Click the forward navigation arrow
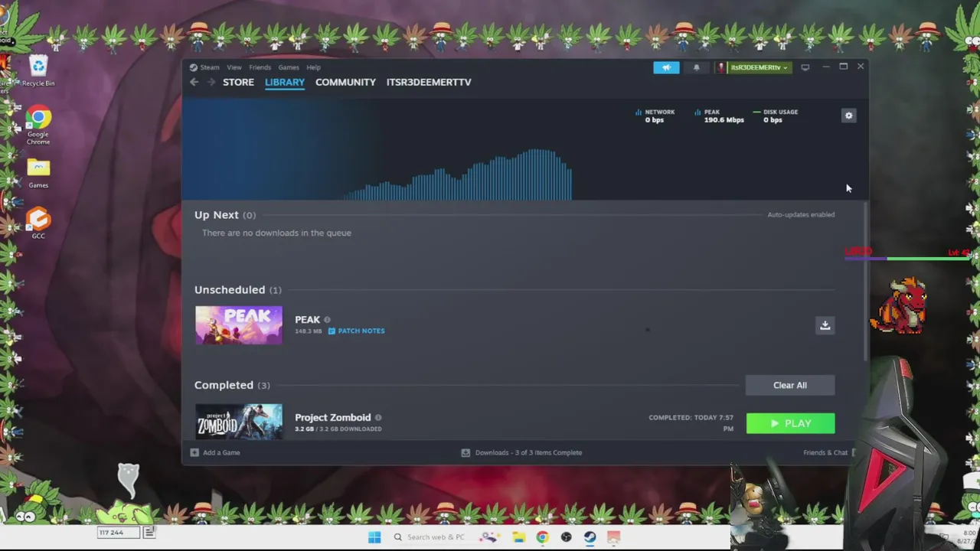This screenshot has width=980, height=551. 211,82
